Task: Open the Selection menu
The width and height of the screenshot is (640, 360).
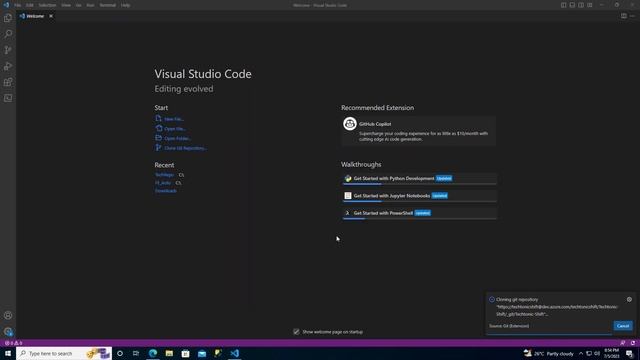Action: click(47, 5)
